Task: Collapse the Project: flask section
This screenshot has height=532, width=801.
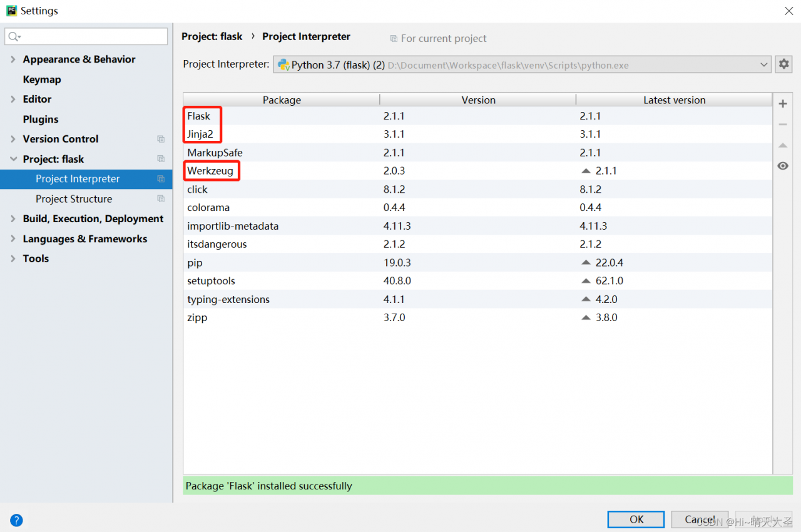Action: 13,159
